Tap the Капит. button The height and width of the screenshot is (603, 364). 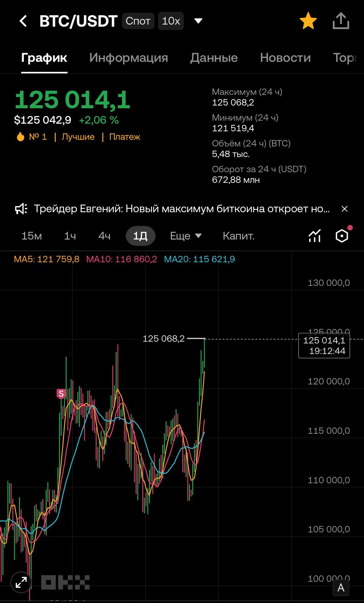[238, 236]
